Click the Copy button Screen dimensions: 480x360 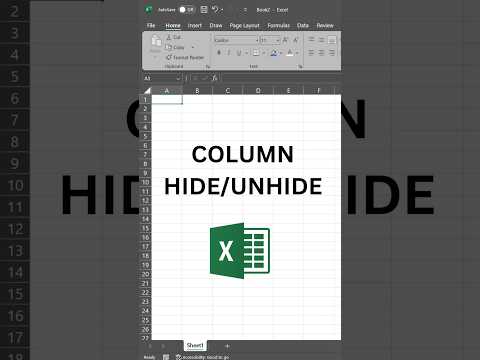pyautogui.click(x=176, y=47)
